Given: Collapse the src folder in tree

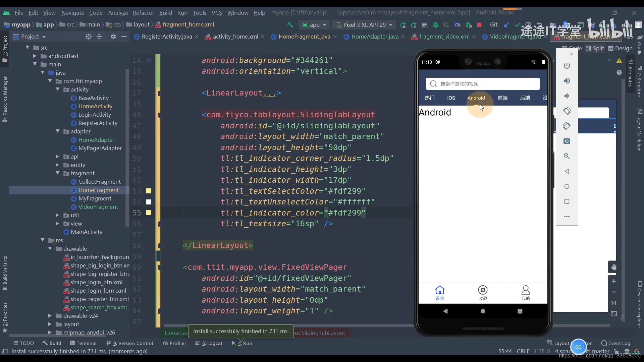Looking at the screenshot, I should [x=28, y=48].
